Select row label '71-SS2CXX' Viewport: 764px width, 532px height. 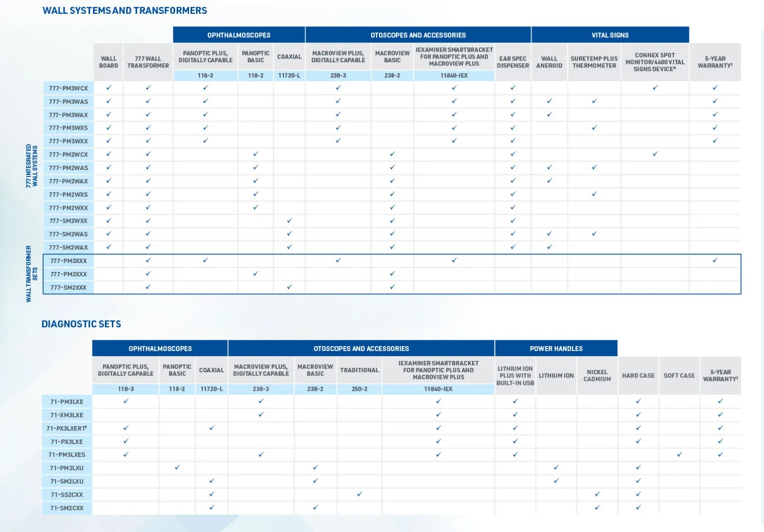pyautogui.click(x=67, y=495)
